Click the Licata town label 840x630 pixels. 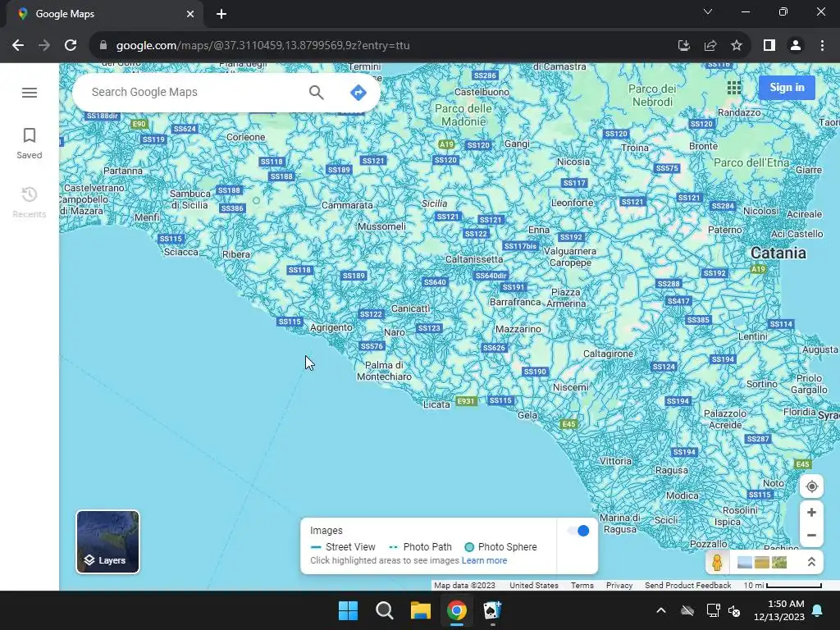point(436,404)
